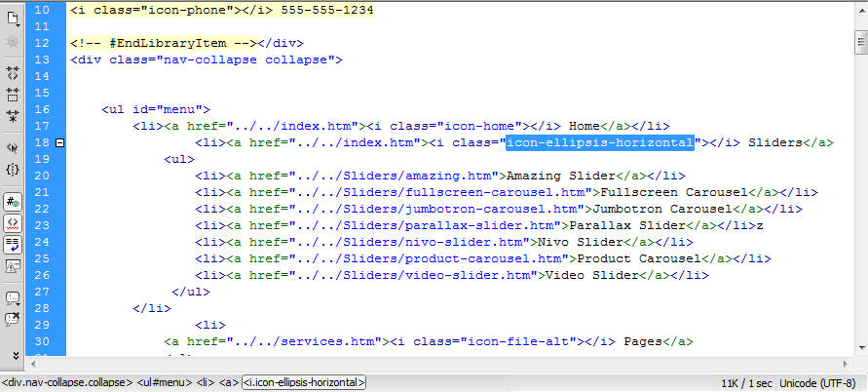This screenshot has width=868, height=392.
Task: Click the Home link text
Action: (x=584, y=126)
